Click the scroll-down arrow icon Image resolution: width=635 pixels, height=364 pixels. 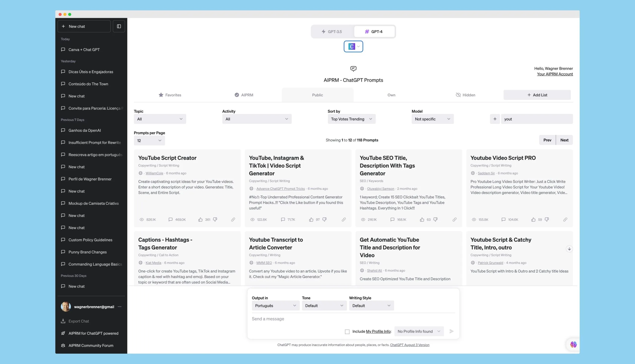pyautogui.click(x=569, y=249)
